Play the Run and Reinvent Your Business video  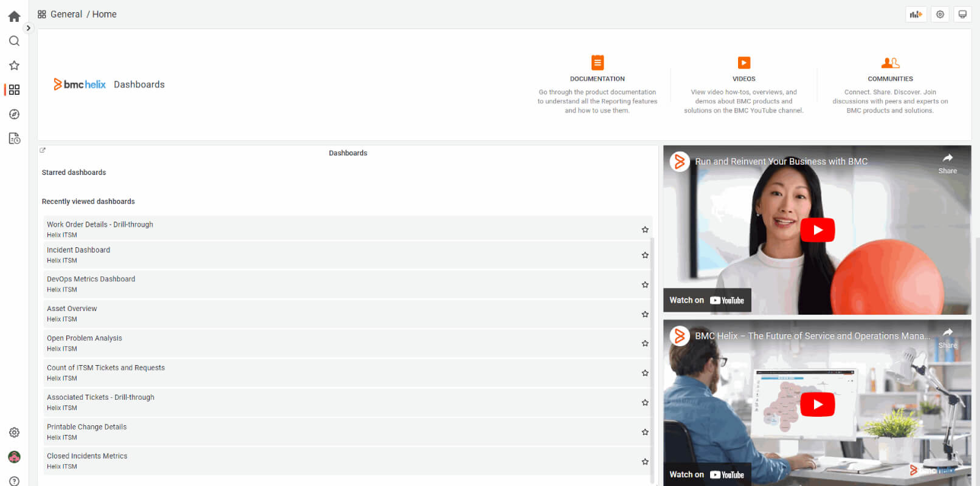coord(818,230)
